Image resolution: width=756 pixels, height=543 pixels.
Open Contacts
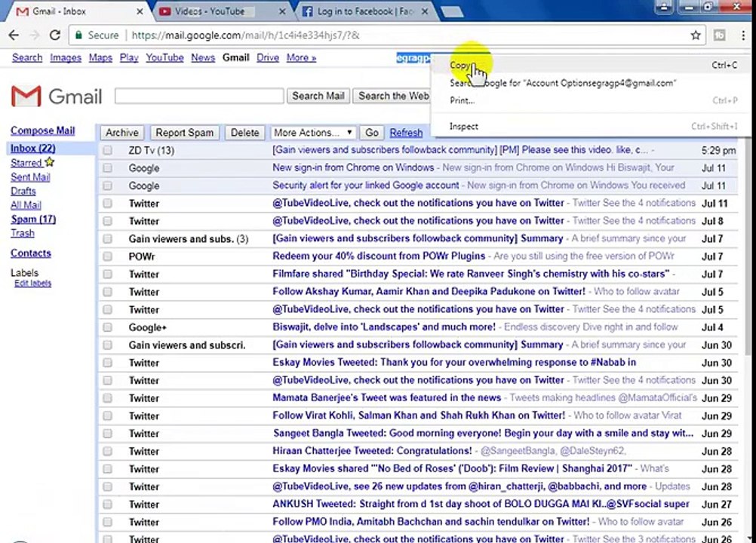point(31,253)
